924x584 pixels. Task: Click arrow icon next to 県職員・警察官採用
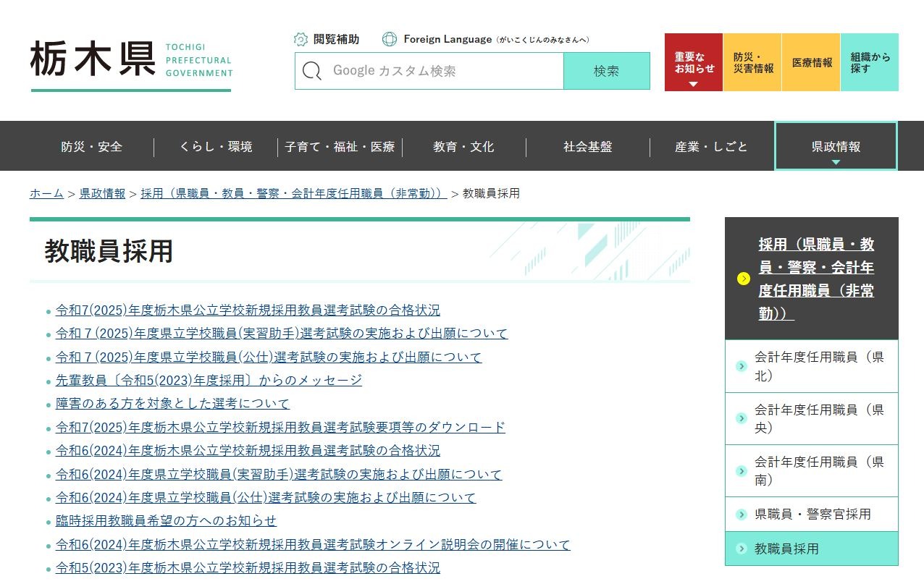[741, 515]
